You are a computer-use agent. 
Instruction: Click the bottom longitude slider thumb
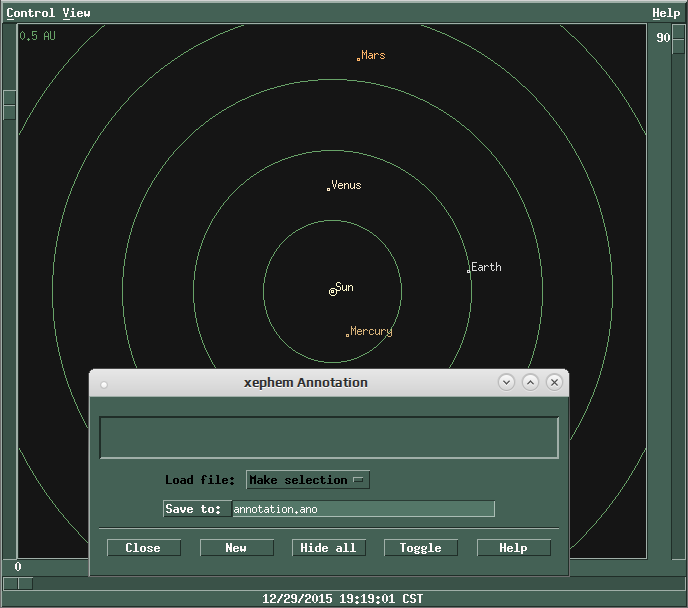(18, 583)
